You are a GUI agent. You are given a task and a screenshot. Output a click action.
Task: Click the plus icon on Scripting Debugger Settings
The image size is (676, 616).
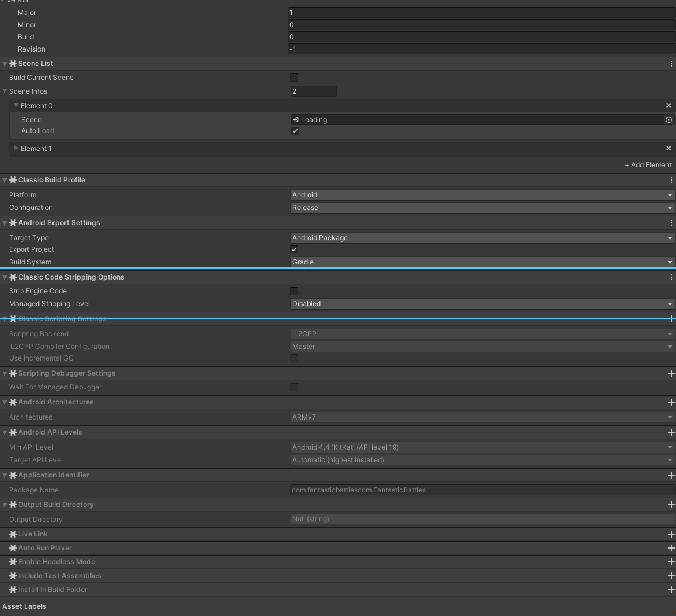point(672,373)
